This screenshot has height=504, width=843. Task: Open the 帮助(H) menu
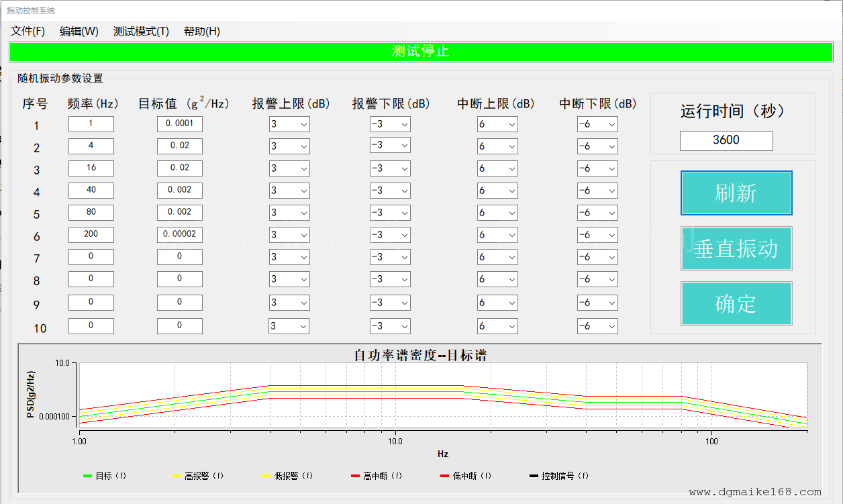click(201, 32)
